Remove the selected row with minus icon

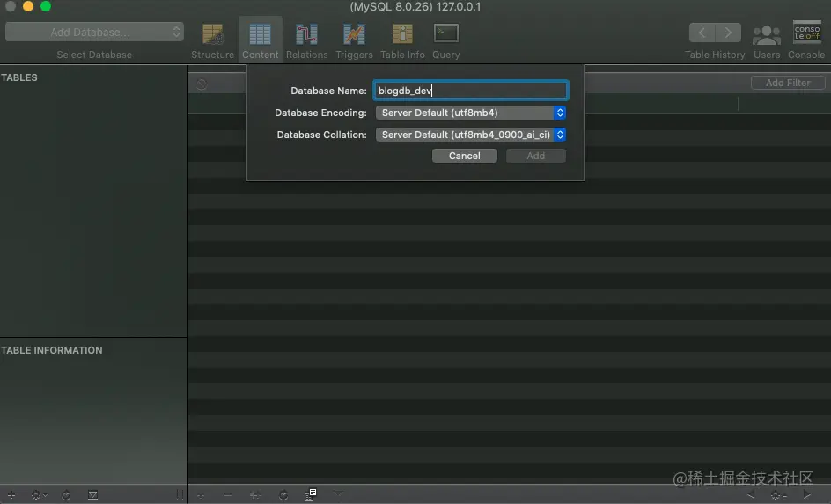tap(228, 495)
